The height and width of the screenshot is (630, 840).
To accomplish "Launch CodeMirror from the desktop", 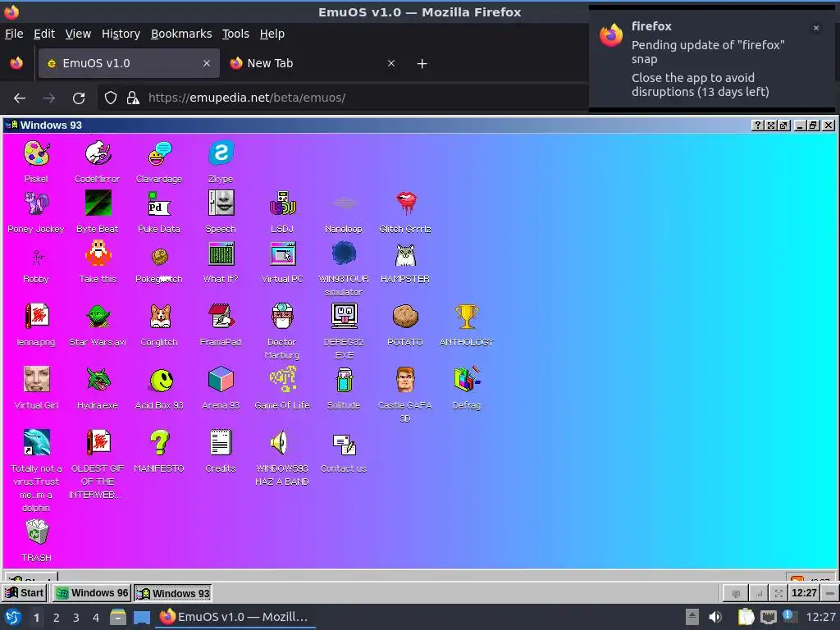I will 98,154.
